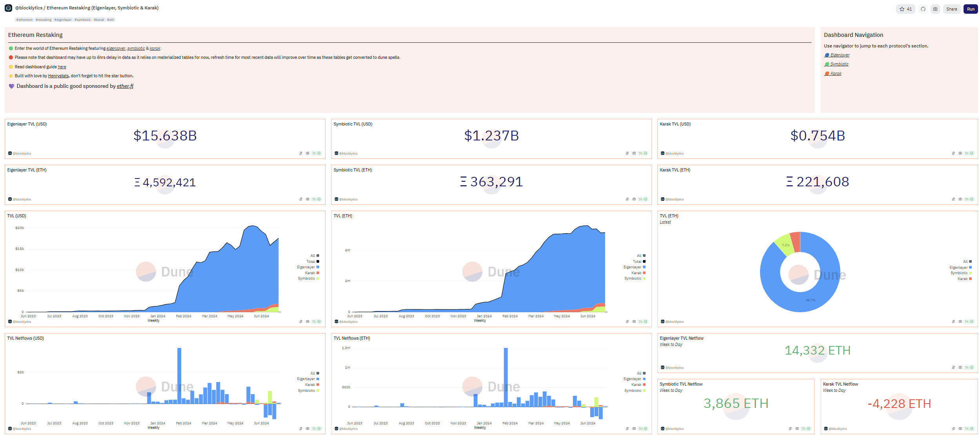Screenshot the Eigenlayer TVL (USD) panel

click(308, 153)
